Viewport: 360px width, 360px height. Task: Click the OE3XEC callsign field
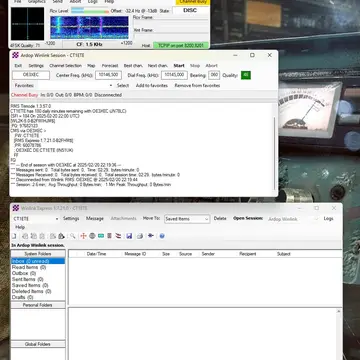click(x=31, y=75)
